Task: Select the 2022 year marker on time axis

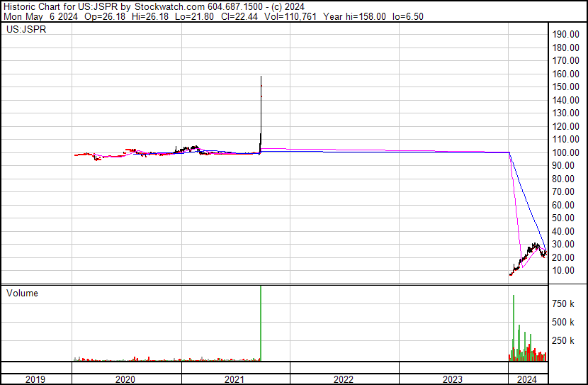Action: [344, 379]
